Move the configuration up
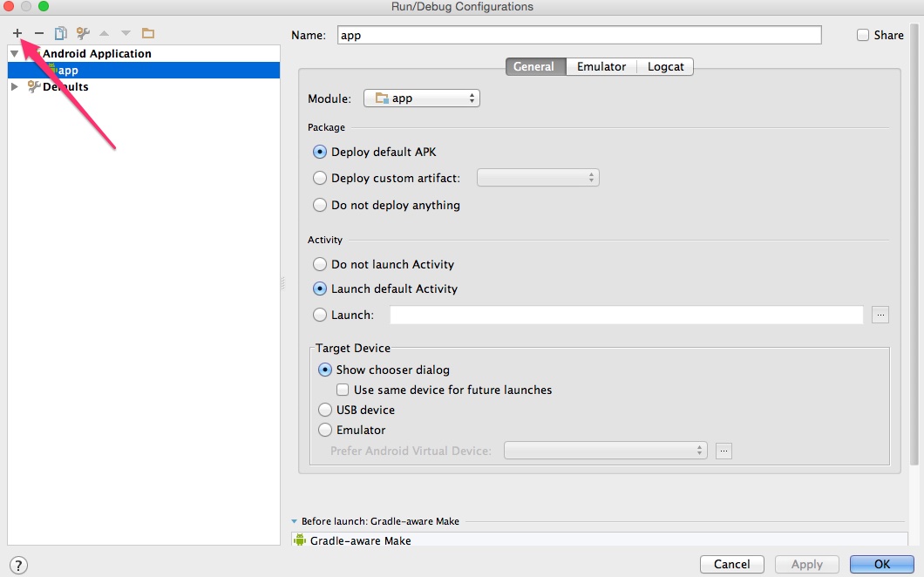 point(105,33)
